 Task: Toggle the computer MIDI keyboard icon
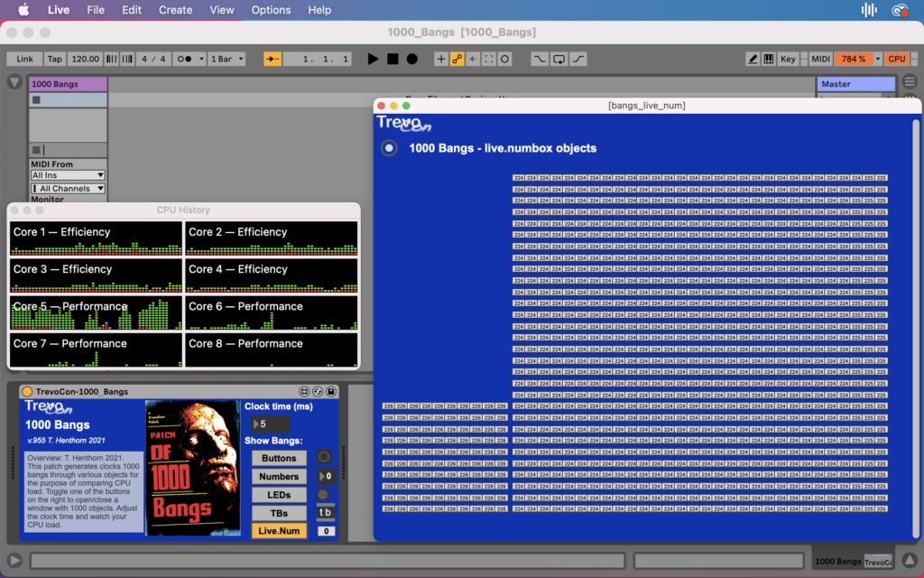(769, 59)
